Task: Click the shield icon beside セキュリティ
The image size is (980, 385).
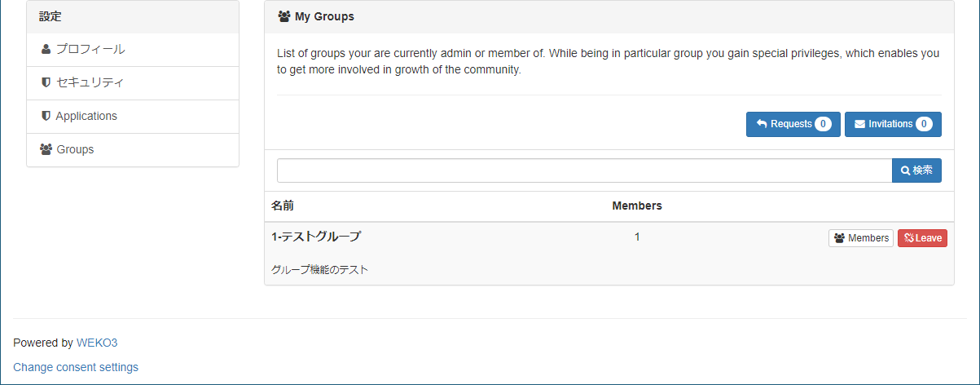Action: 46,83
